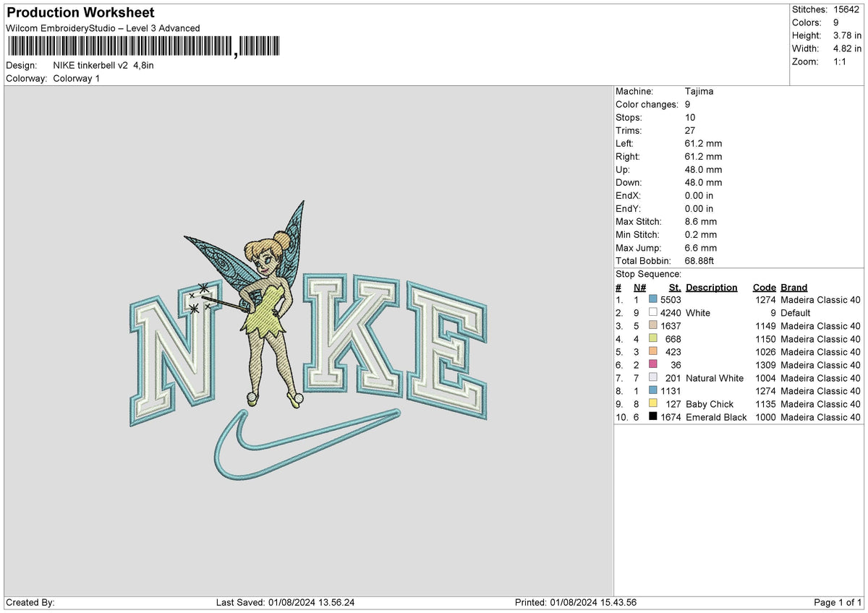This screenshot has height=613, width=868.
Task: Click the Natural White color swatch
Action: click(653, 378)
